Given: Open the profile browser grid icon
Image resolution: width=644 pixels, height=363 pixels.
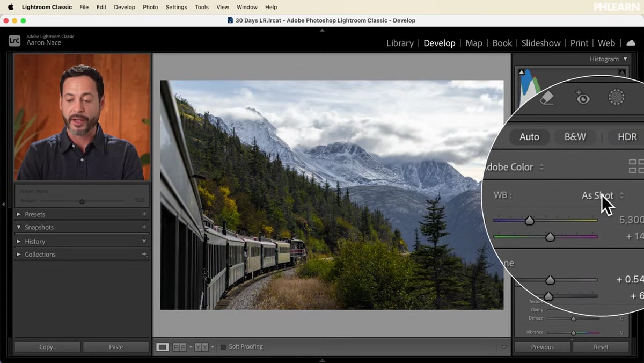Looking at the screenshot, I should coord(636,166).
